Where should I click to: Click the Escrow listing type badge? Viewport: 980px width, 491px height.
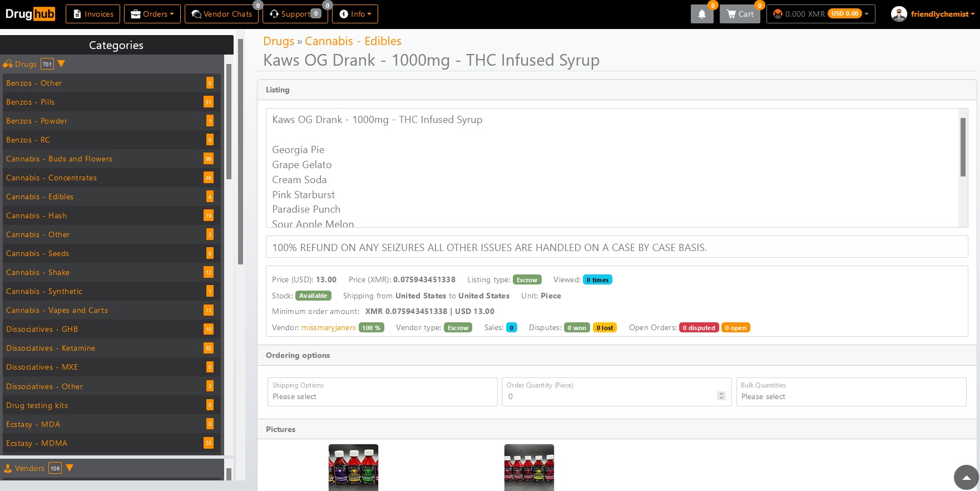coord(527,280)
